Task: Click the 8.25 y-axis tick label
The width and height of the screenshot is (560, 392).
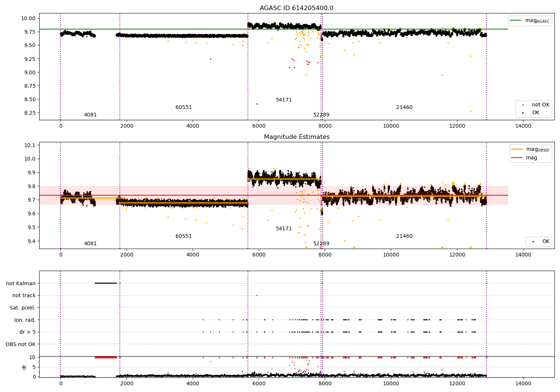Action: [x=29, y=113]
